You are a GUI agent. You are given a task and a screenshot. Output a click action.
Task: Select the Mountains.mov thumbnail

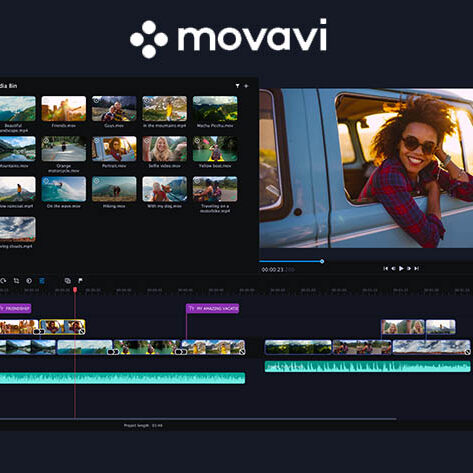click(18, 149)
